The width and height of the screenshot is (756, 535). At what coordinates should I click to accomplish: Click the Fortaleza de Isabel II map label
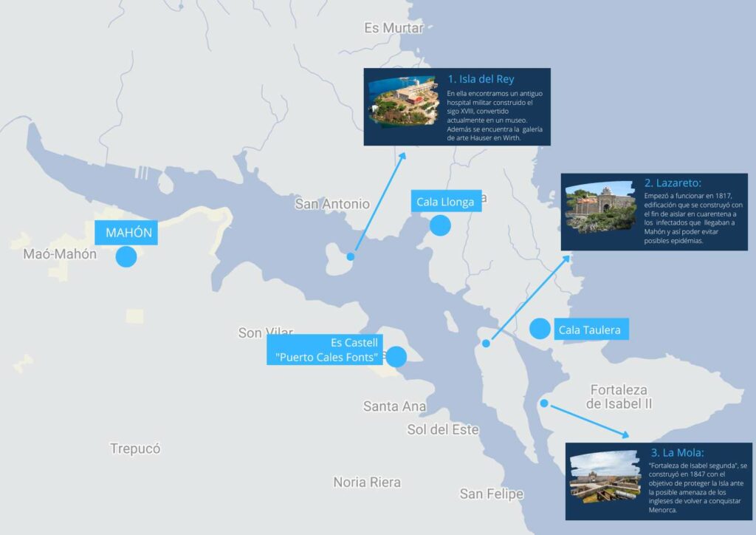pos(619,397)
